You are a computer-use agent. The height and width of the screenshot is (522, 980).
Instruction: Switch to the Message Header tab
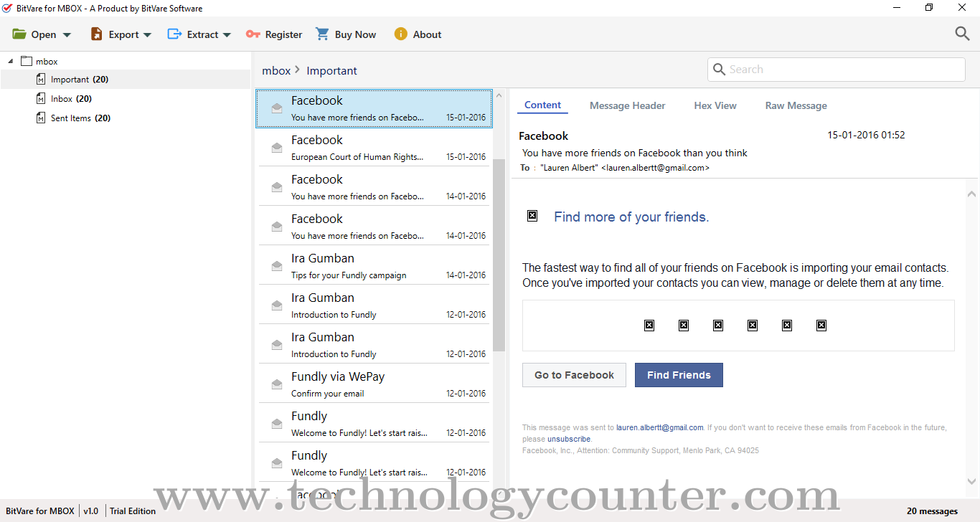coord(627,105)
